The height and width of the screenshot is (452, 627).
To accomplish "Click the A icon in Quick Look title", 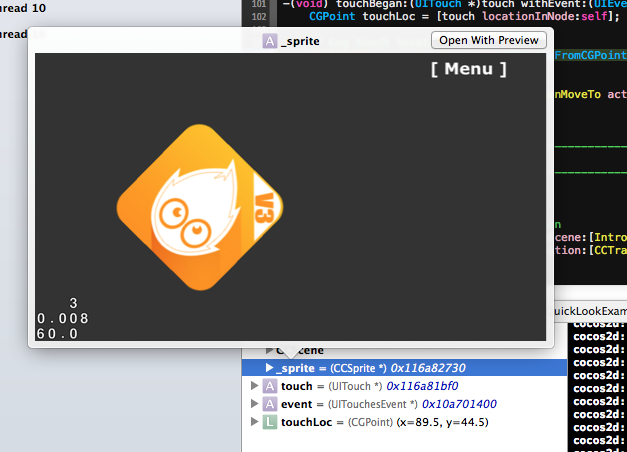I will click(270, 41).
